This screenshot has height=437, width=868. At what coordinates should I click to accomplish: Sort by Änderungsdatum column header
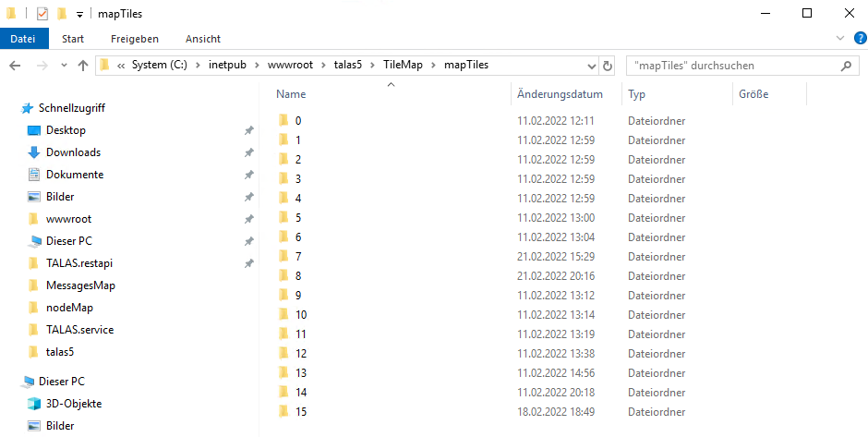click(560, 94)
